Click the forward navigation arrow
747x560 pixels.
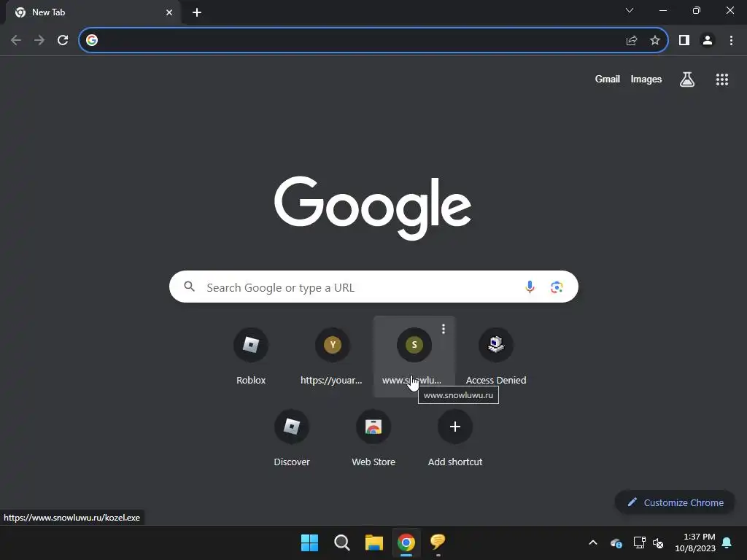pos(39,41)
